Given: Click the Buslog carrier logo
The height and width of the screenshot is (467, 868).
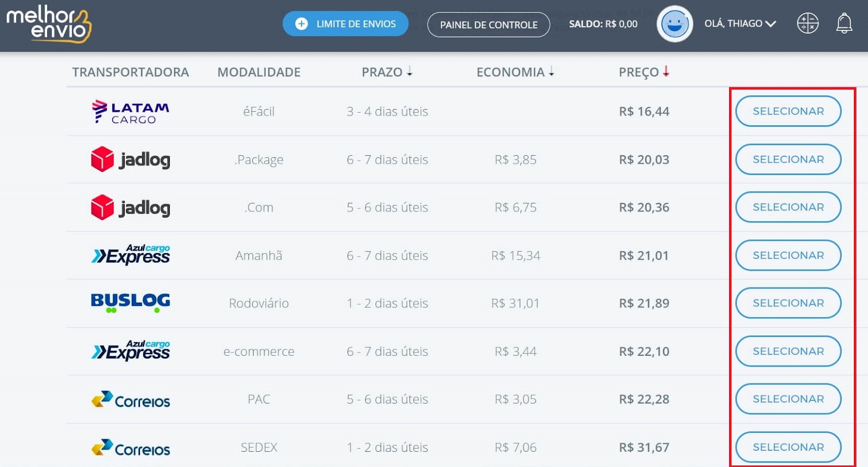Looking at the screenshot, I should [x=130, y=303].
